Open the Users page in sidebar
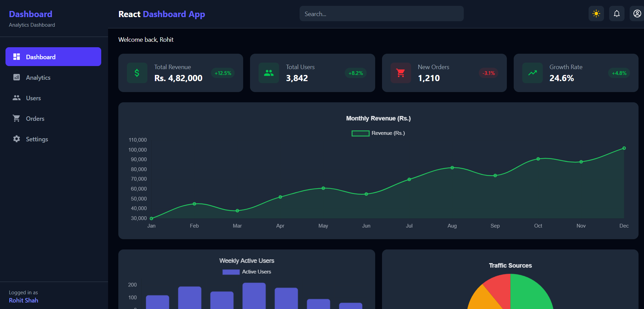This screenshot has height=309, width=644. click(x=53, y=98)
